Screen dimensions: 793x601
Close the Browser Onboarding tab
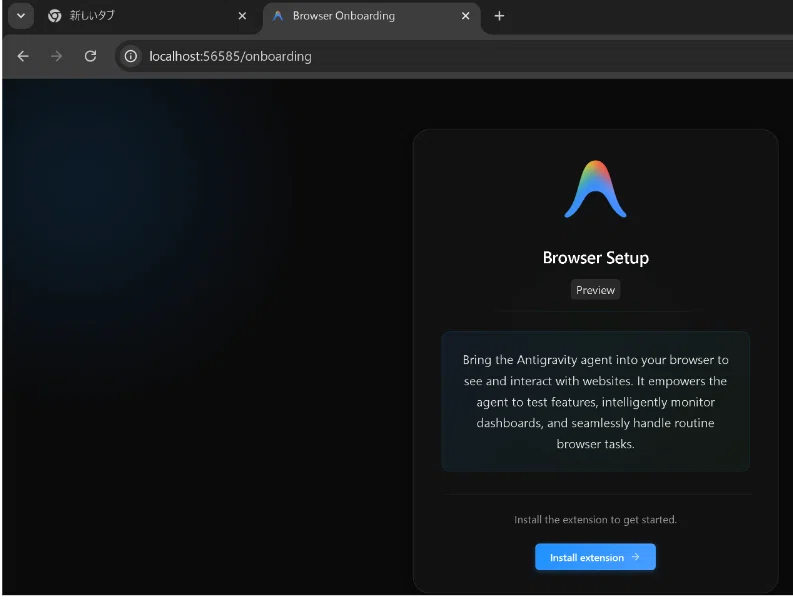pos(465,16)
